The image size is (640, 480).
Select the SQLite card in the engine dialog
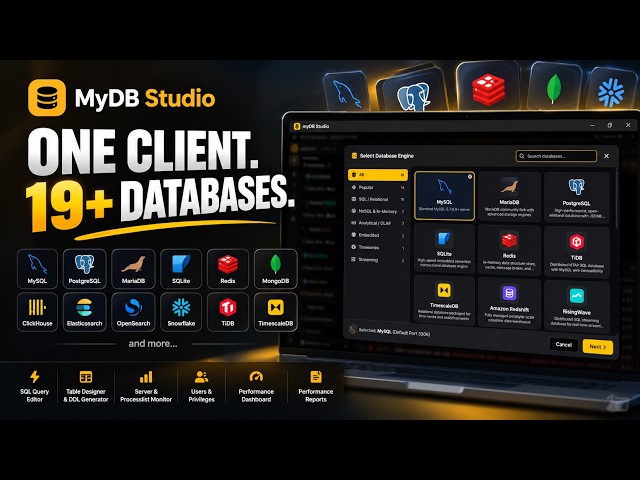444,248
